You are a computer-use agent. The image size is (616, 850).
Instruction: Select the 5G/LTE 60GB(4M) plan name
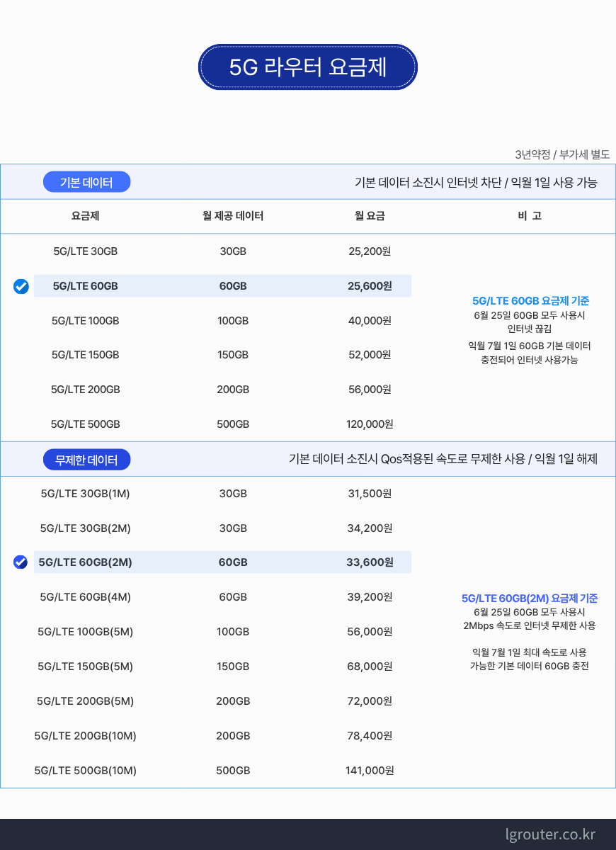point(85,597)
